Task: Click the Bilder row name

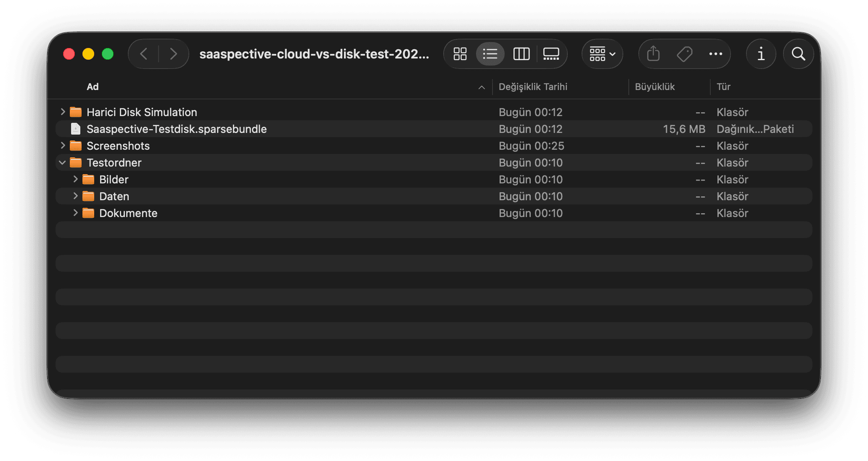Action: 114,179
